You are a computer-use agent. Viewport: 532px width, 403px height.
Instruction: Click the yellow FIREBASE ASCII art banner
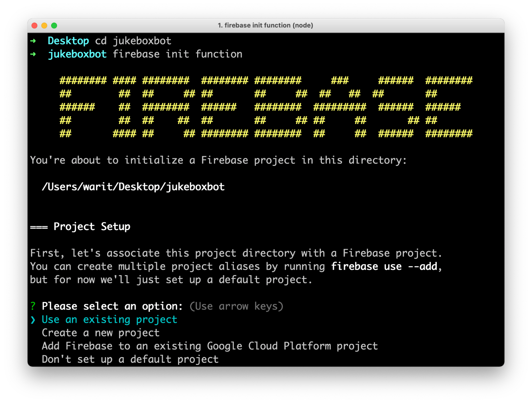(266, 107)
